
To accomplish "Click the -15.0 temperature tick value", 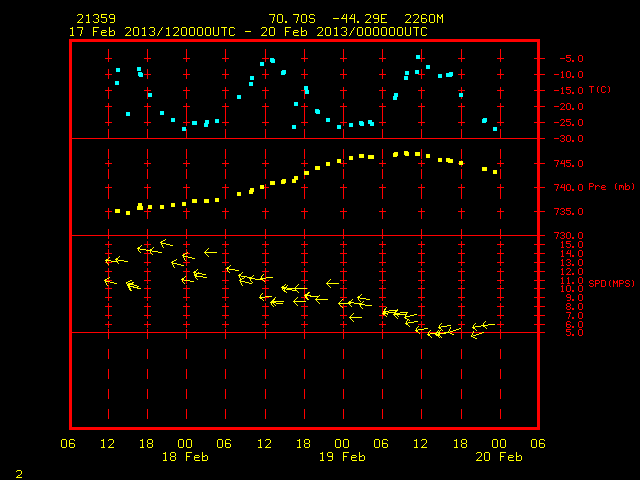I will tap(569, 91).
